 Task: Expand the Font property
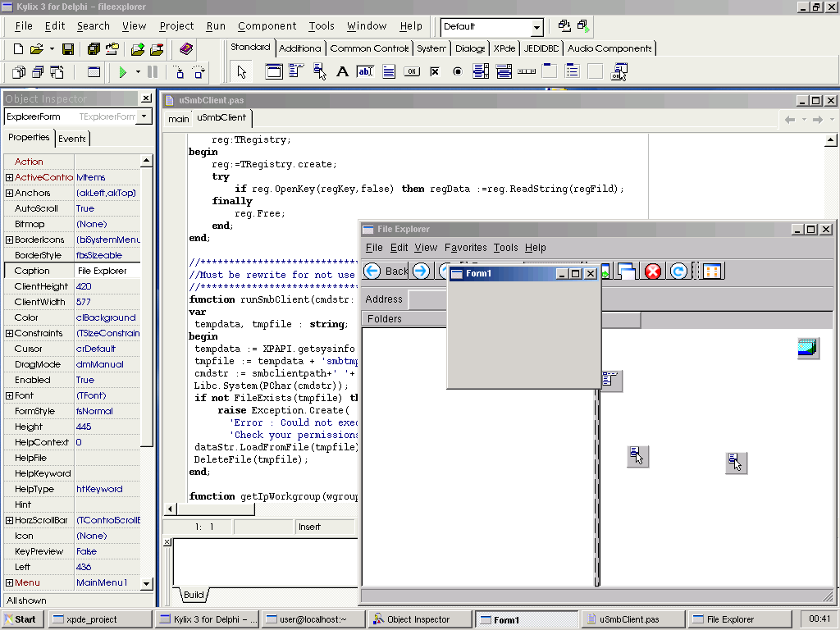pos(9,395)
